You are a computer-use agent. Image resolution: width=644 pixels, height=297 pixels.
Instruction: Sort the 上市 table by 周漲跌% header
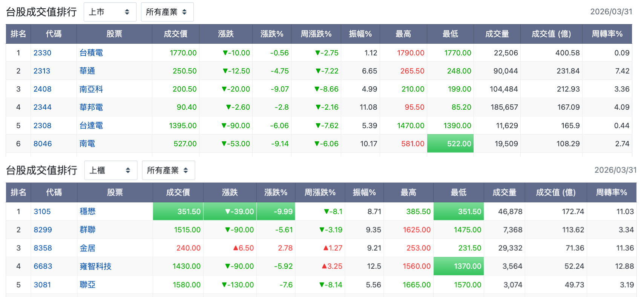[x=316, y=34]
